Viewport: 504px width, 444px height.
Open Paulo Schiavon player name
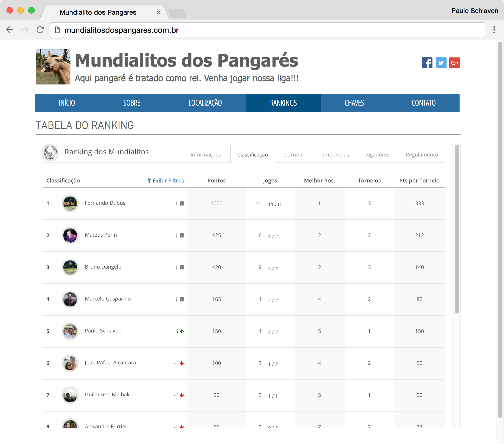coord(103,331)
